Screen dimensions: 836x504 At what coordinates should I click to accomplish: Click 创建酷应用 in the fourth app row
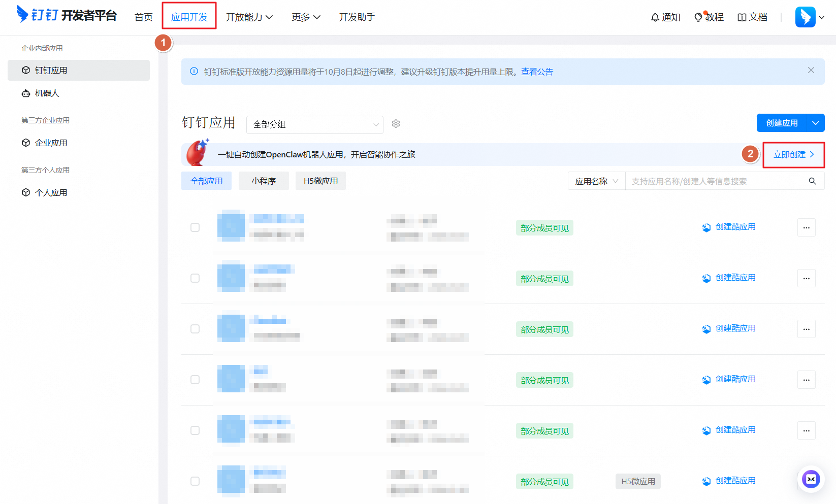tap(729, 379)
